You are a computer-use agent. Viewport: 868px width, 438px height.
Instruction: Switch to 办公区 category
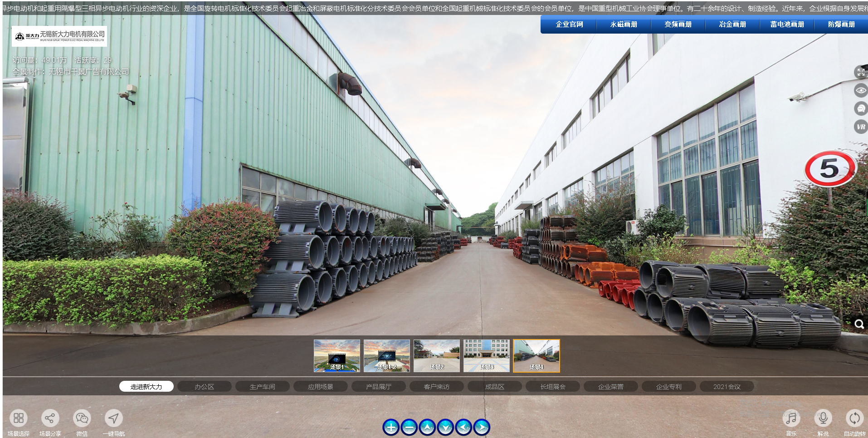[x=205, y=386]
